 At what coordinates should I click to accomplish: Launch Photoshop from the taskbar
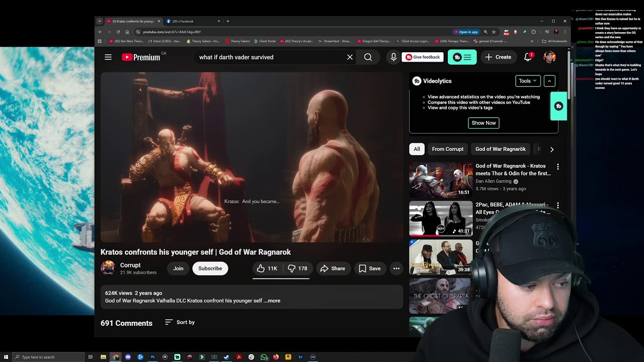click(x=152, y=357)
